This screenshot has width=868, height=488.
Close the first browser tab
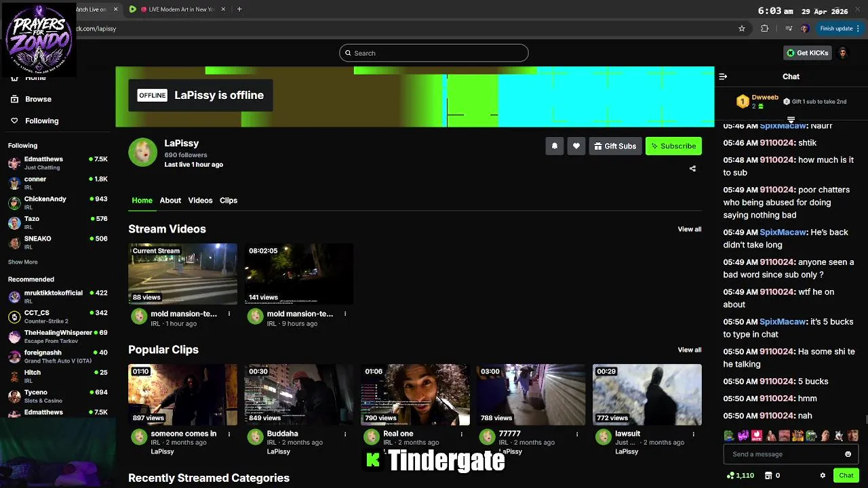click(x=115, y=9)
